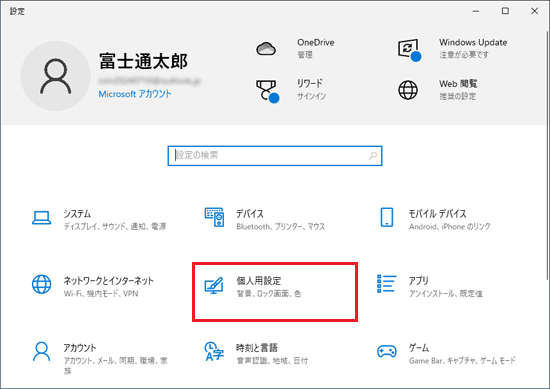Click the 時刻と言語 clock-letter icon
Image resolution: width=550 pixels, height=389 pixels.
pos(214,351)
